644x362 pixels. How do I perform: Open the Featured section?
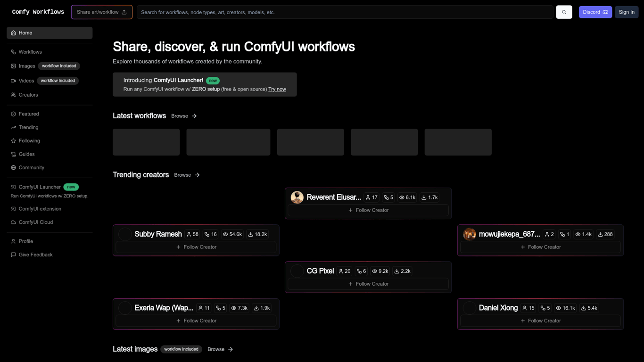click(x=29, y=114)
